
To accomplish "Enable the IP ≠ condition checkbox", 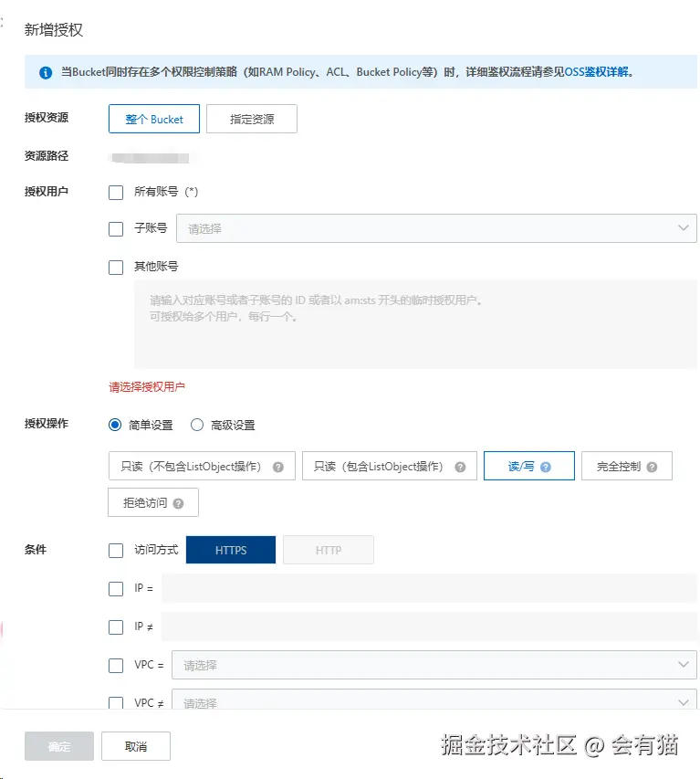I will point(116,627).
